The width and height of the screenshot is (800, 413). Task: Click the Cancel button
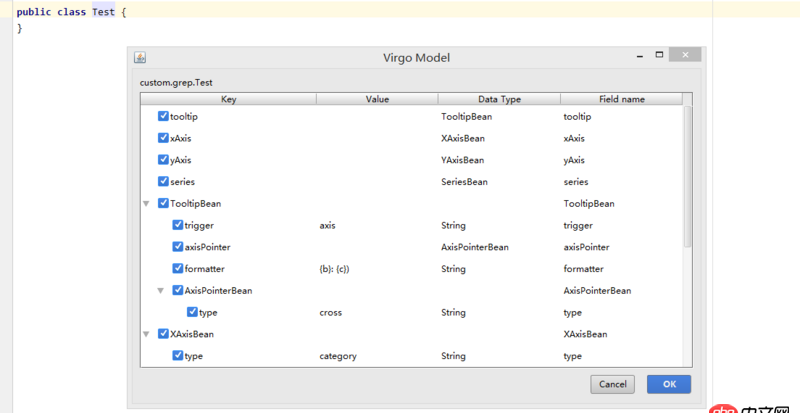tap(612, 384)
